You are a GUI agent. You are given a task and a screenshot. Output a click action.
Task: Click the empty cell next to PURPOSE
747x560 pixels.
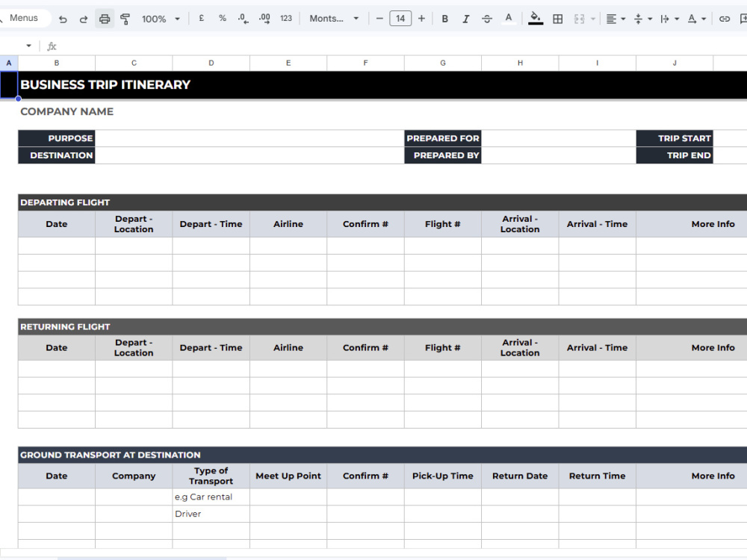pyautogui.click(x=249, y=138)
